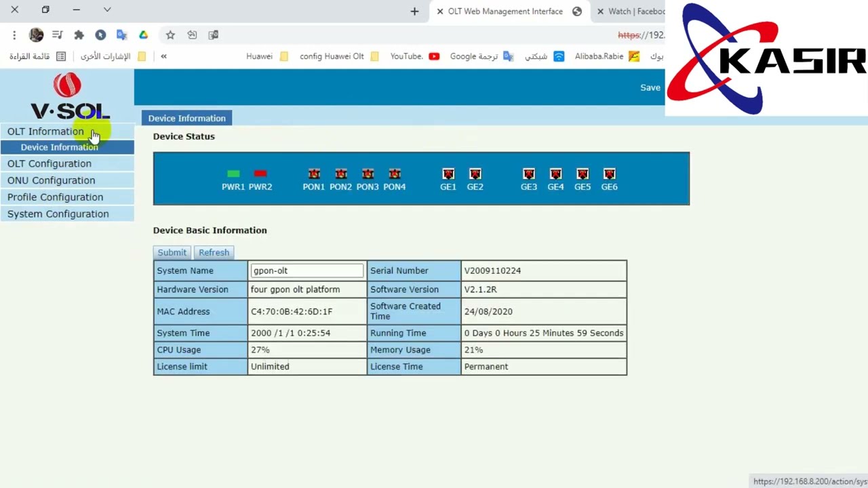868x488 pixels.
Task: Open the Extensions puzzle icon
Action: [79, 35]
